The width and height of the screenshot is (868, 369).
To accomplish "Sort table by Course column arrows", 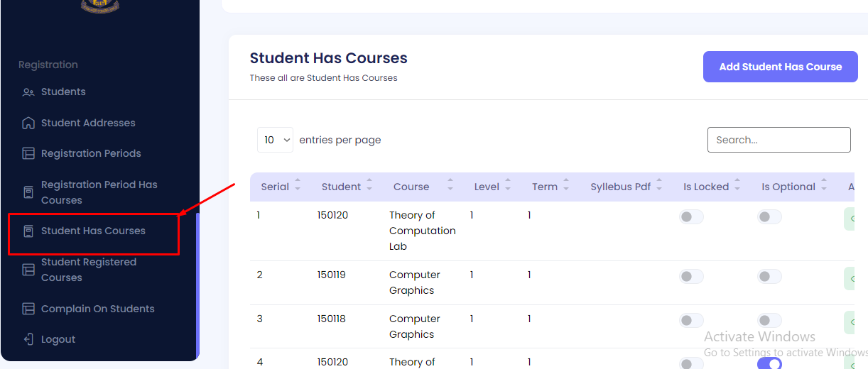I will [x=450, y=187].
